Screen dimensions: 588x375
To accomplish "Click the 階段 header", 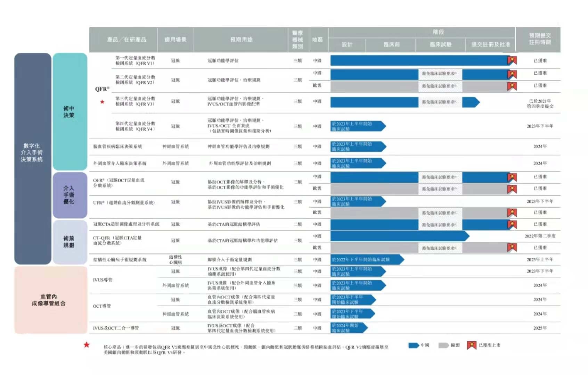I will pos(438,32).
